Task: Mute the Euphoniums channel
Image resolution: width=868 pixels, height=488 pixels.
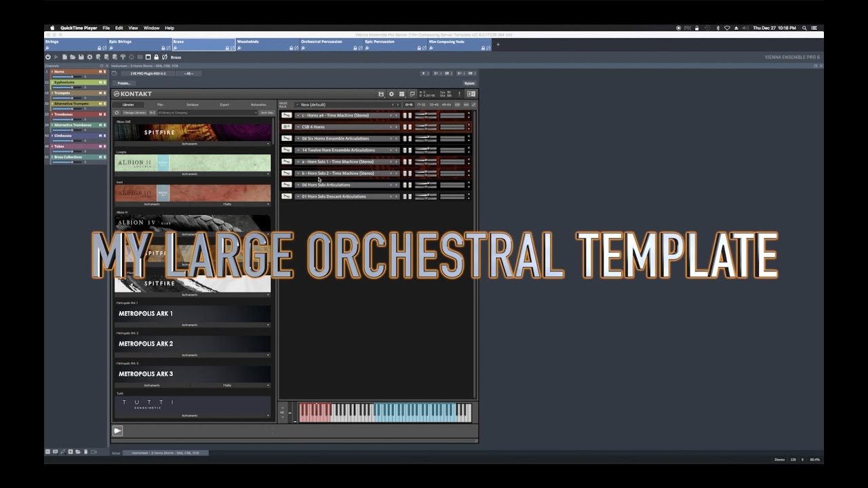Action: [100, 82]
